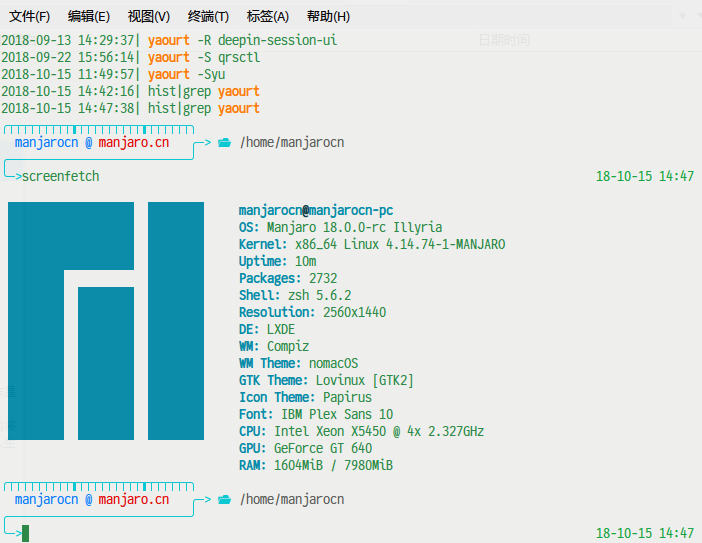Click 'Icon Theme: Papirus' line
The width and height of the screenshot is (702, 543).
click(x=305, y=398)
